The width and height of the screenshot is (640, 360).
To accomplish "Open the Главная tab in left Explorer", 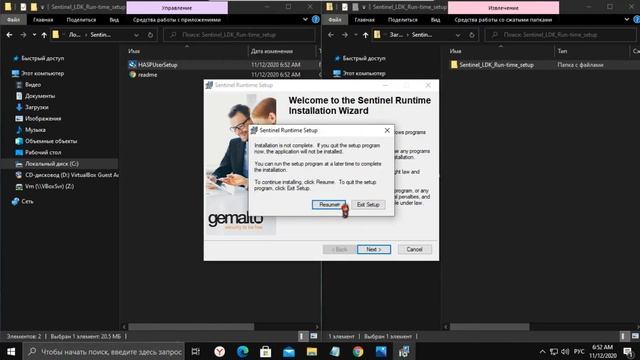I will click(x=43, y=20).
